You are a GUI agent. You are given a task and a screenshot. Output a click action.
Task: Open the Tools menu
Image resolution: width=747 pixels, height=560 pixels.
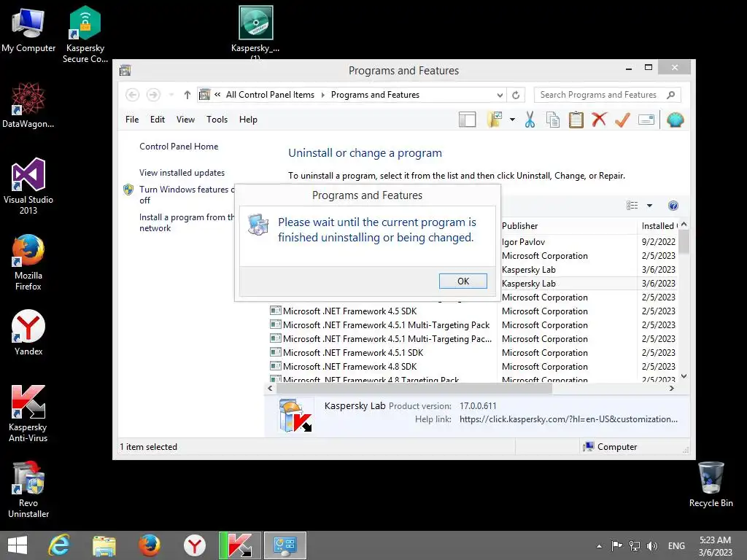pos(217,120)
